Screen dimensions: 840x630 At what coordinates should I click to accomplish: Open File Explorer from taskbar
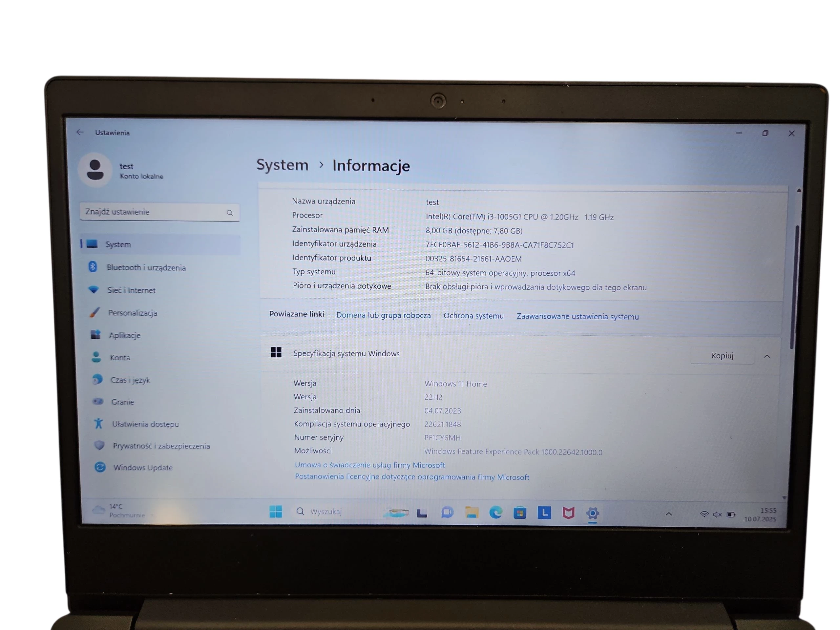tap(472, 512)
